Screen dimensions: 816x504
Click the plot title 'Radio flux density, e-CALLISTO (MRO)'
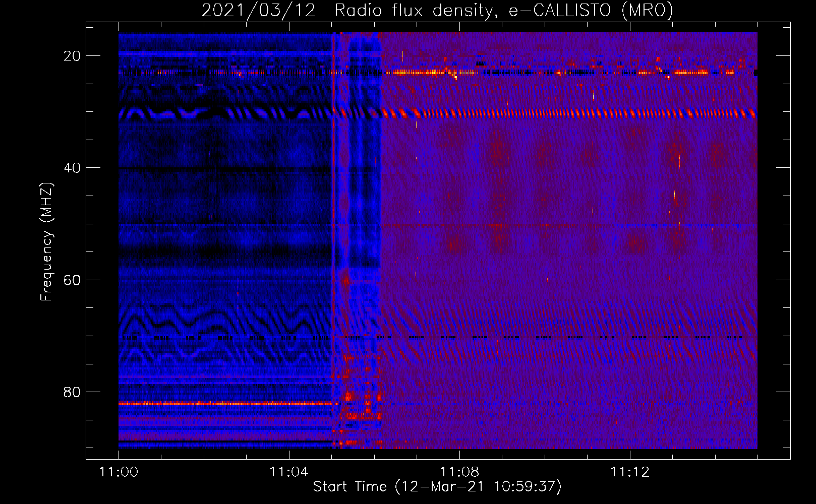504,10
